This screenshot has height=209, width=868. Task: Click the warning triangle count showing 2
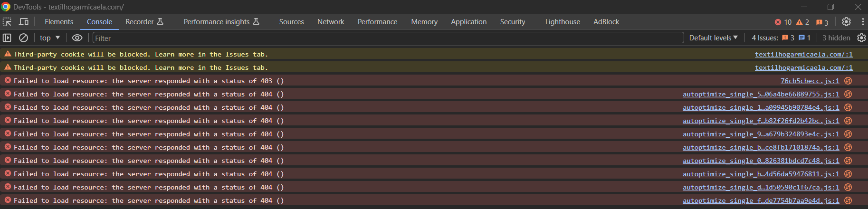click(x=802, y=22)
